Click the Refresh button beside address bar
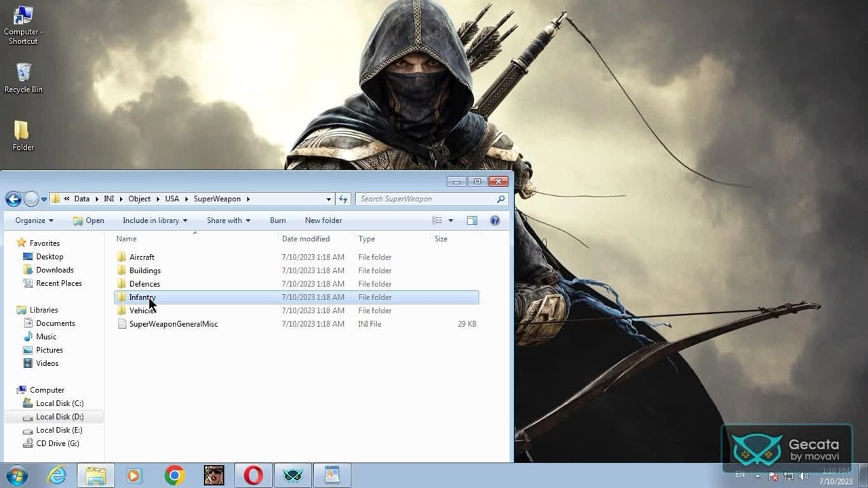The height and width of the screenshot is (488, 868). pyautogui.click(x=343, y=199)
